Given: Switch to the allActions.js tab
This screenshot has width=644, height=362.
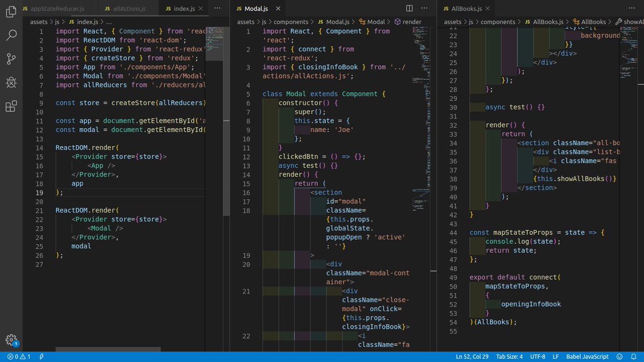Looking at the screenshot, I should click(x=129, y=9).
